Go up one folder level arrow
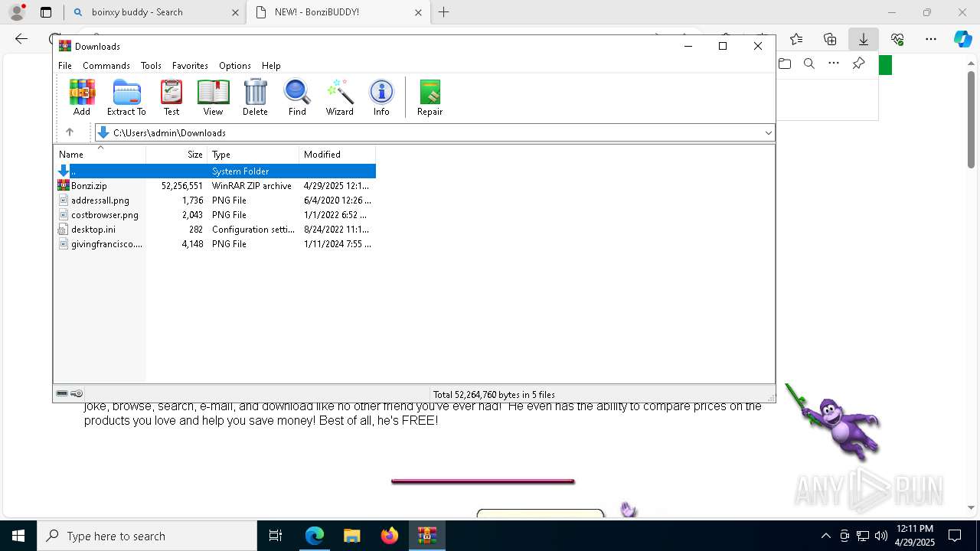Viewport: 980px width, 551px height. (x=70, y=132)
